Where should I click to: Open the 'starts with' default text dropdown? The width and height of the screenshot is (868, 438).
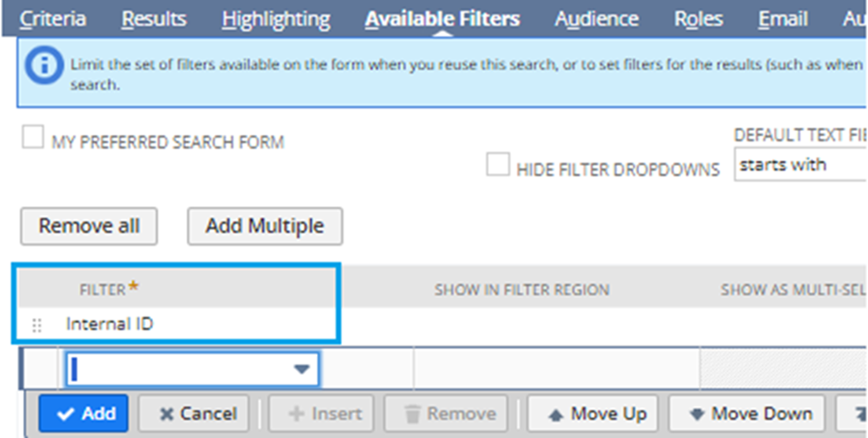pyautogui.click(x=800, y=165)
